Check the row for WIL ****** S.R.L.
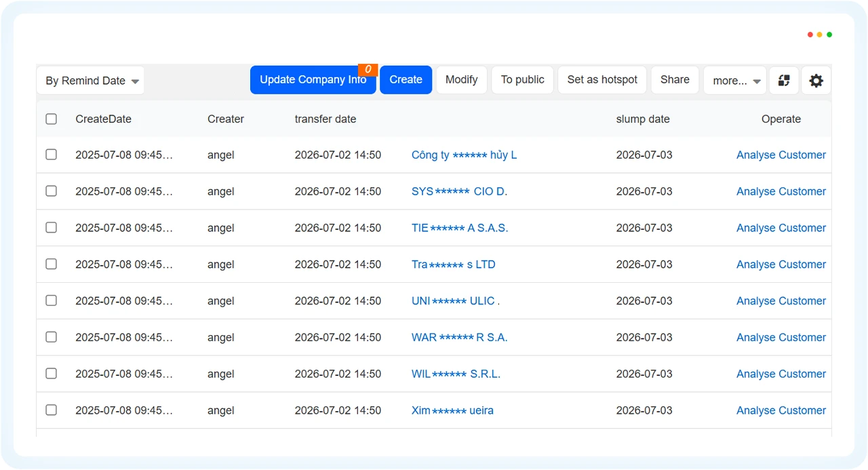Viewport: 868px width, 470px height. tap(52, 374)
